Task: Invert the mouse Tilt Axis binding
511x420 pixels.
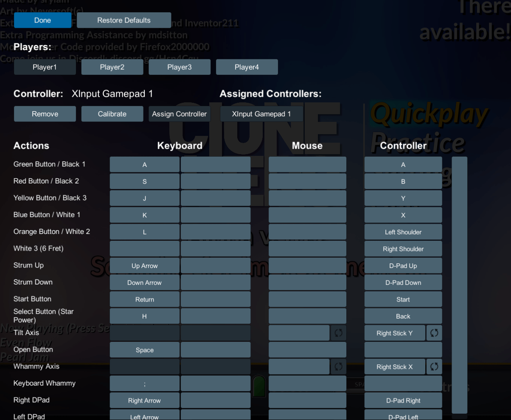Action: 338,333
